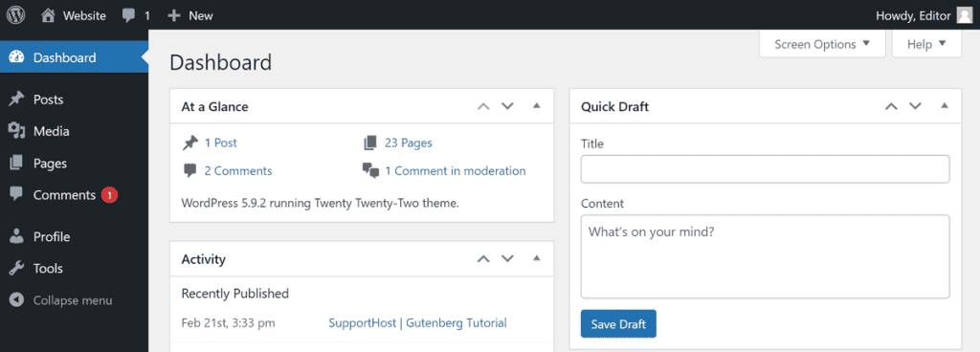Click the red comments count badge
980x352 pixels.
click(109, 195)
